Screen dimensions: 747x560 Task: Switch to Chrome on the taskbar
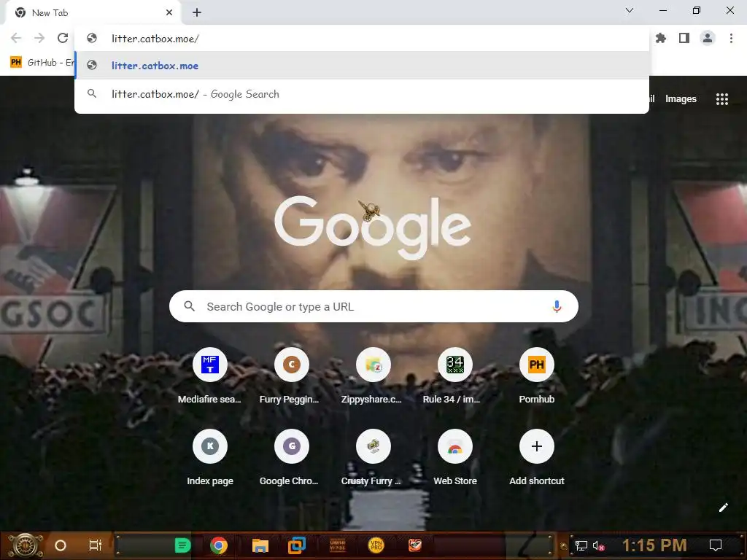[x=219, y=545]
